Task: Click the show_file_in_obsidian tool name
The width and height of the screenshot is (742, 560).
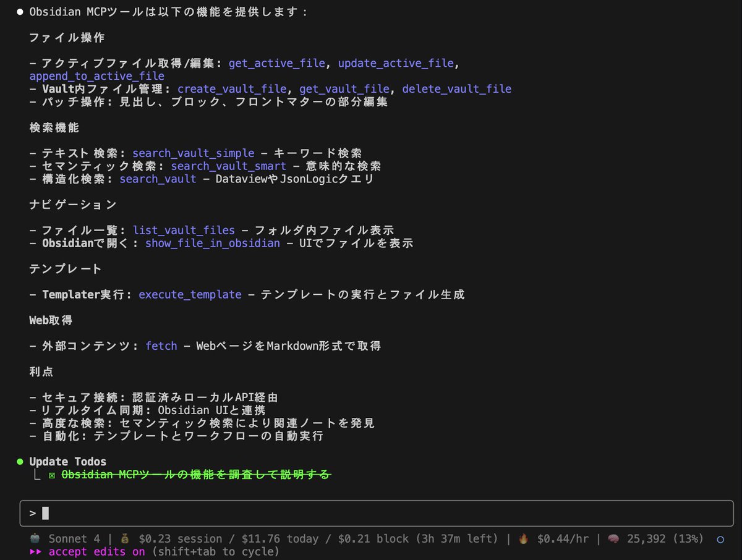Action: 213,244
